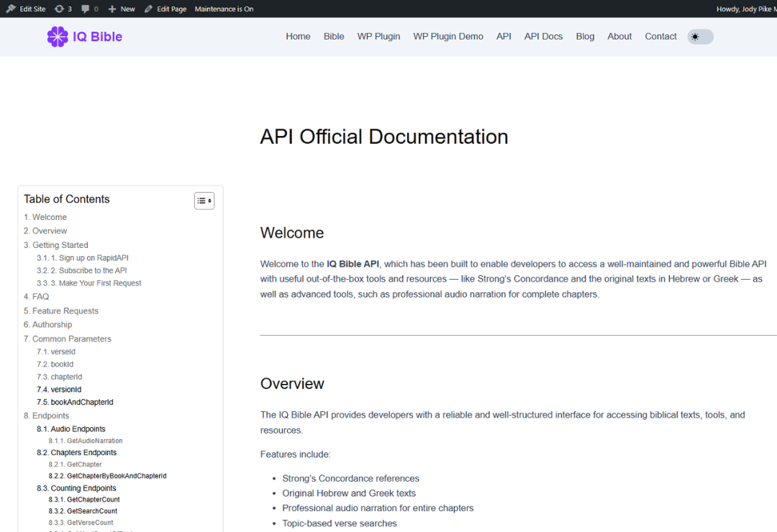Open 3.2 Subscribe to the API link
Image resolution: width=777 pixels, height=532 pixels.
pyautogui.click(x=82, y=270)
